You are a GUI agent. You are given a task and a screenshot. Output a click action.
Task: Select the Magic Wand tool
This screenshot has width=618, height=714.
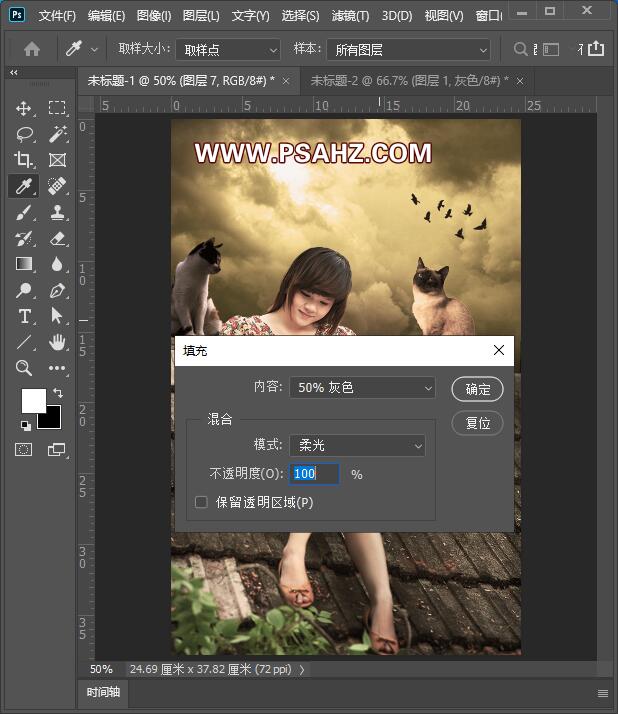(x=57, y=134)
